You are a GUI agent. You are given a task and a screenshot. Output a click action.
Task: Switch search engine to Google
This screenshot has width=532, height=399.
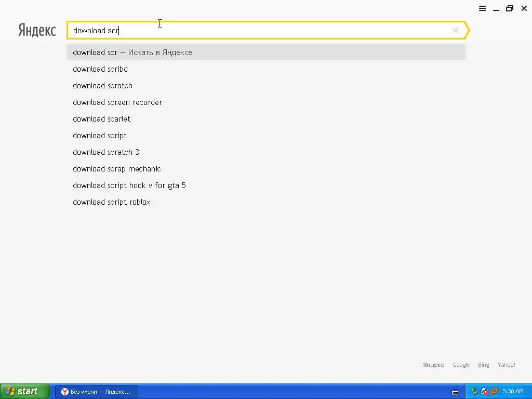pyautogui.click(x=461, y=365)
